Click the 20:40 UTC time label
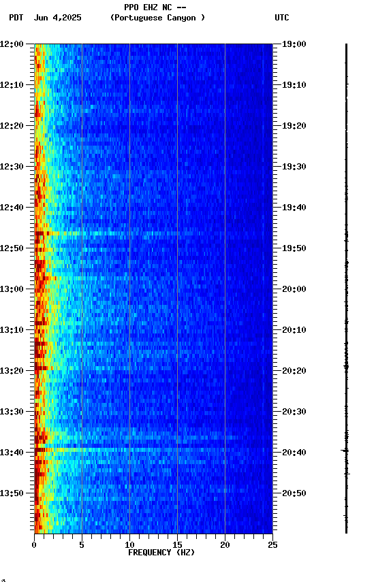Screen dimensions: 376x588 294,453
